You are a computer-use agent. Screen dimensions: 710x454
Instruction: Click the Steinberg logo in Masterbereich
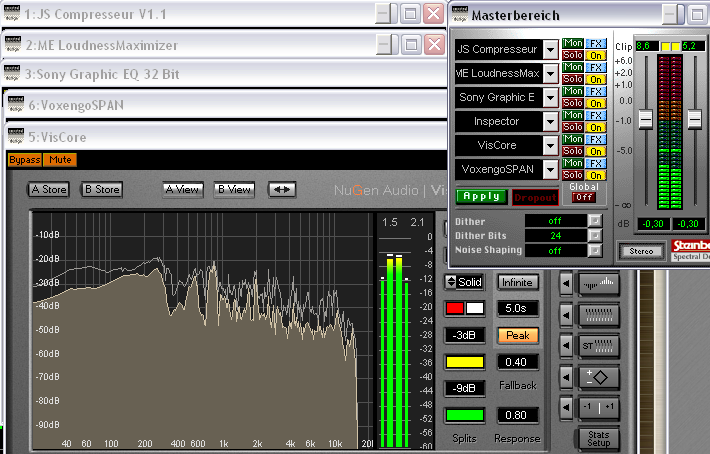[690, 246]
